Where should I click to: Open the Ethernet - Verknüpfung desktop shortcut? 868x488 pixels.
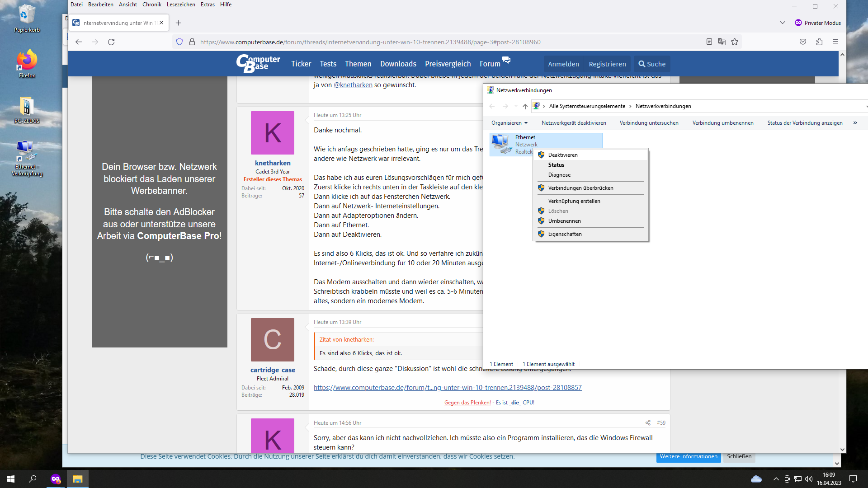click(x=27, y=158)
